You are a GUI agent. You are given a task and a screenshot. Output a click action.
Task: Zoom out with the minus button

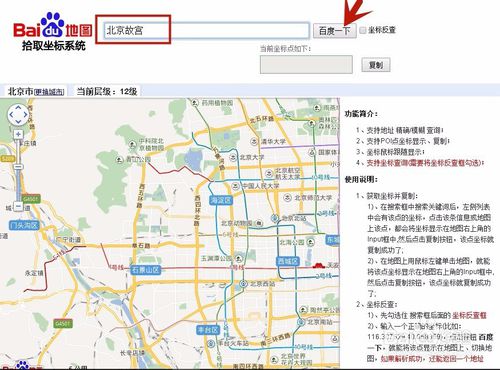coord(18,207)
